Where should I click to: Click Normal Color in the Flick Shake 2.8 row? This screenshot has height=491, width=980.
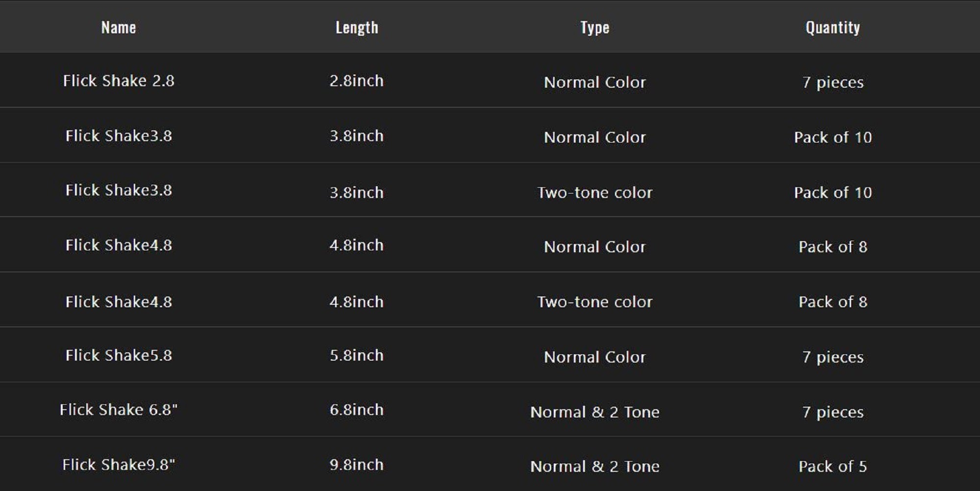(x=595, y=82)
